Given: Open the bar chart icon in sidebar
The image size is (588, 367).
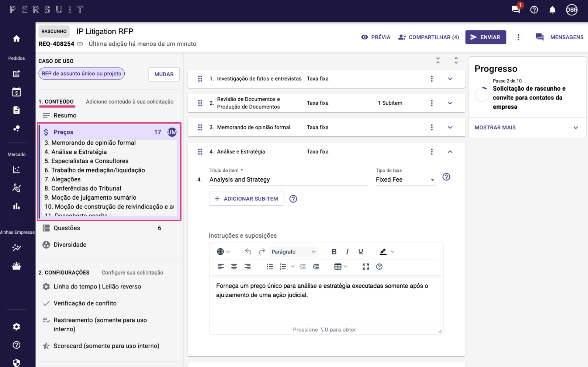Looking at the screenshot, I should pyautogui.click(x=16, y=206).
